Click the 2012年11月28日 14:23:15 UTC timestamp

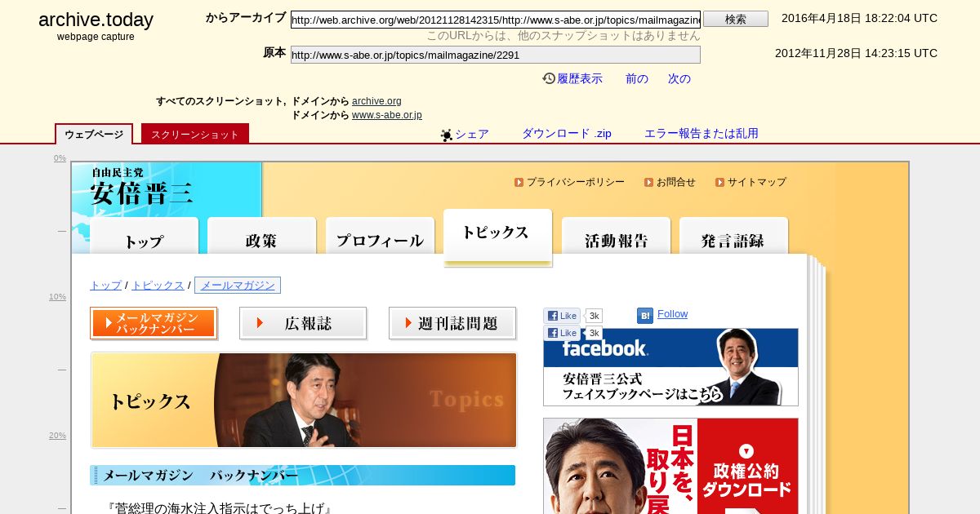tap(856, 53)
